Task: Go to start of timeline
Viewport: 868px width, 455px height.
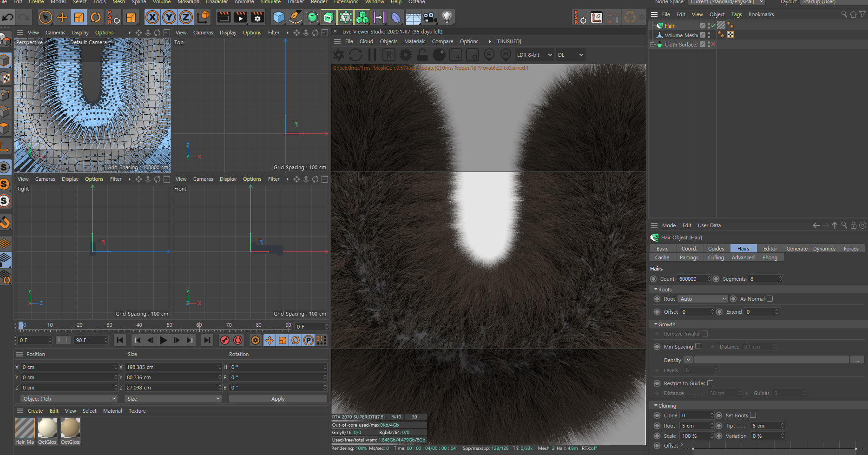Action: (x=120, y=340)
